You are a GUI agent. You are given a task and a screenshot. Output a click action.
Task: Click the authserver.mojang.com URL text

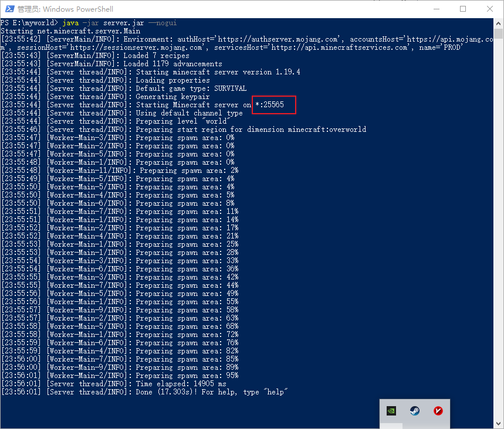tap(278, 39)
